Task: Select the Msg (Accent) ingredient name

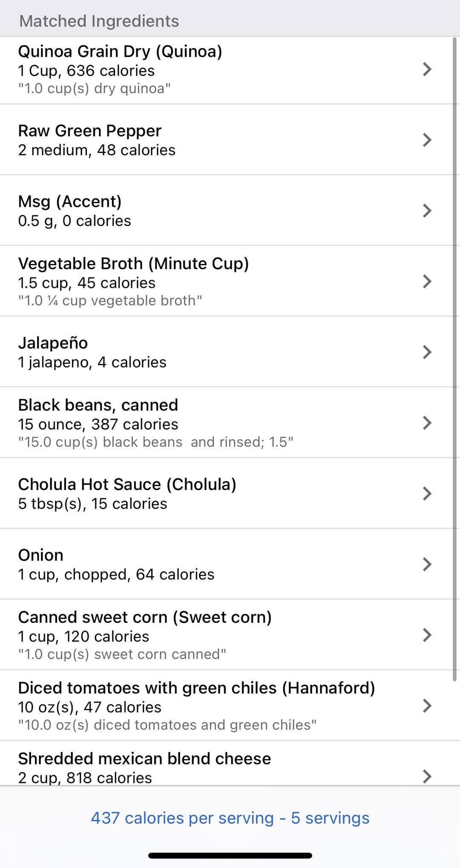Action: (x=70, y=202)
